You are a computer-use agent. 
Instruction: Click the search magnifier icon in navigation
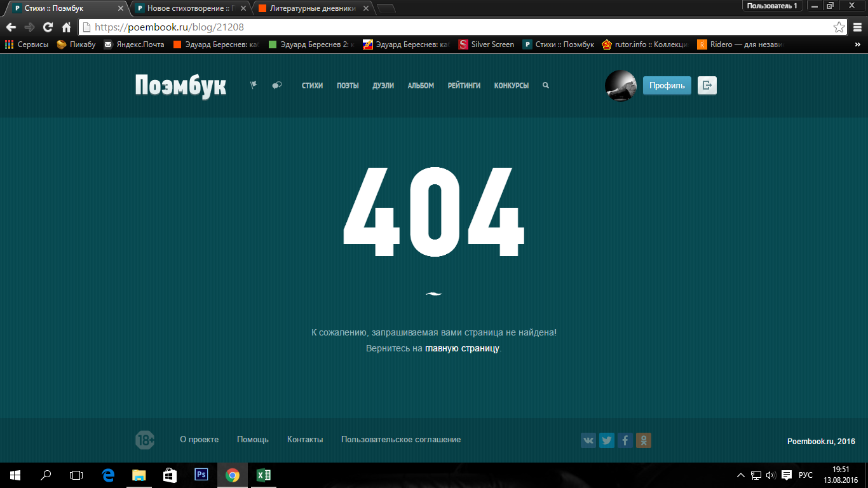[x=546, y=86]
